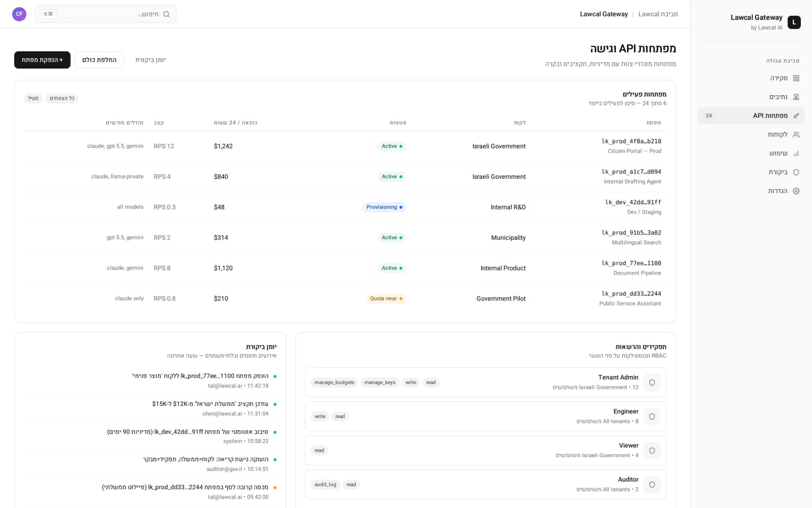This screenshot has width=812, height=508.
Task: Toggle the כל הצוותים filter chip
Action: point(62,98)
